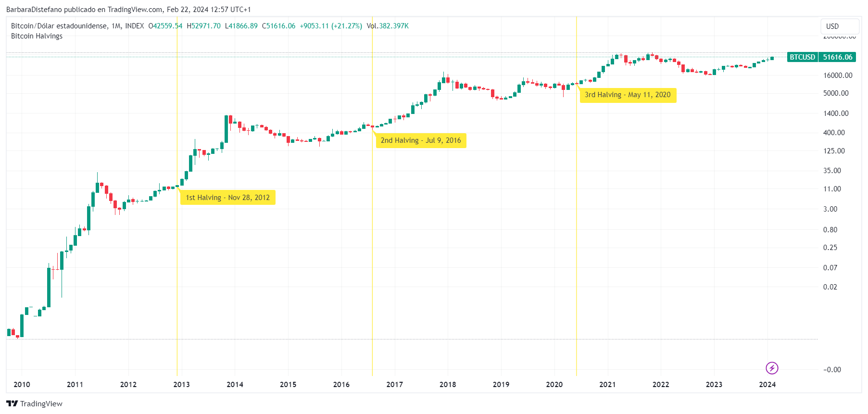Image resolution: width=868 pixels, height=414 pixels.
Task: Click the 400.00 price axis label
Action: [x=834, y=133]
